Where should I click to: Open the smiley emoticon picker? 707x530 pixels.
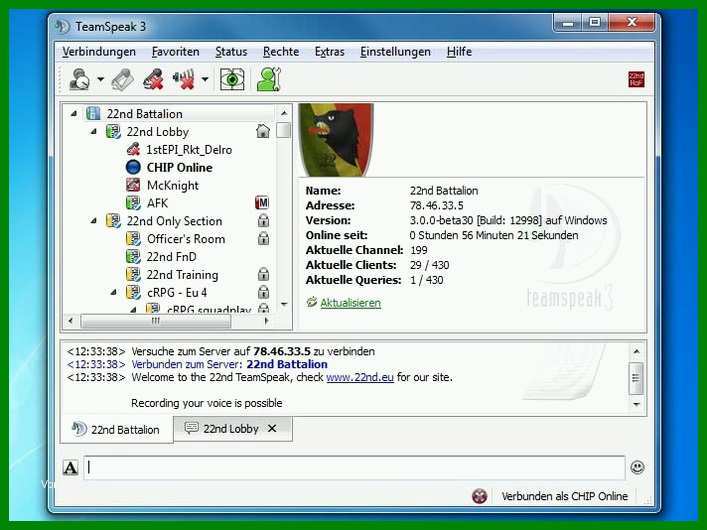(637, 467)
